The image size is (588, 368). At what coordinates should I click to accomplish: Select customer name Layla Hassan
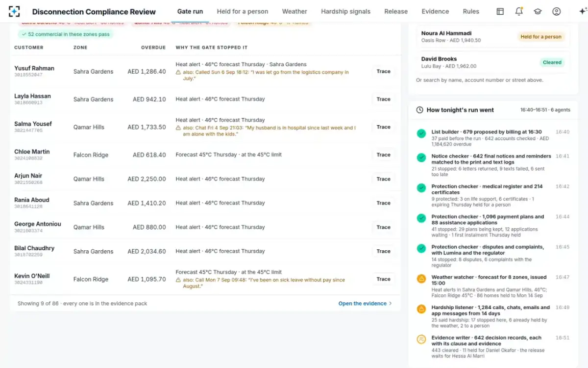(32, 96)
